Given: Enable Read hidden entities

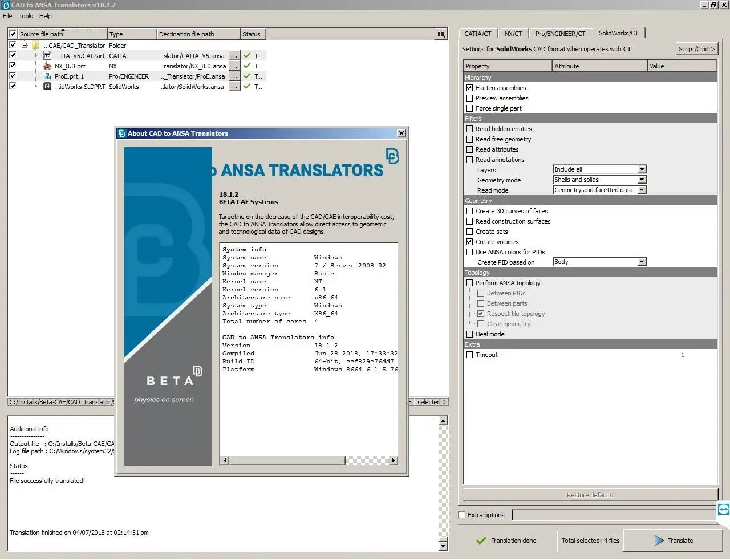Looking at the screenshot, I should pos(469,129).
